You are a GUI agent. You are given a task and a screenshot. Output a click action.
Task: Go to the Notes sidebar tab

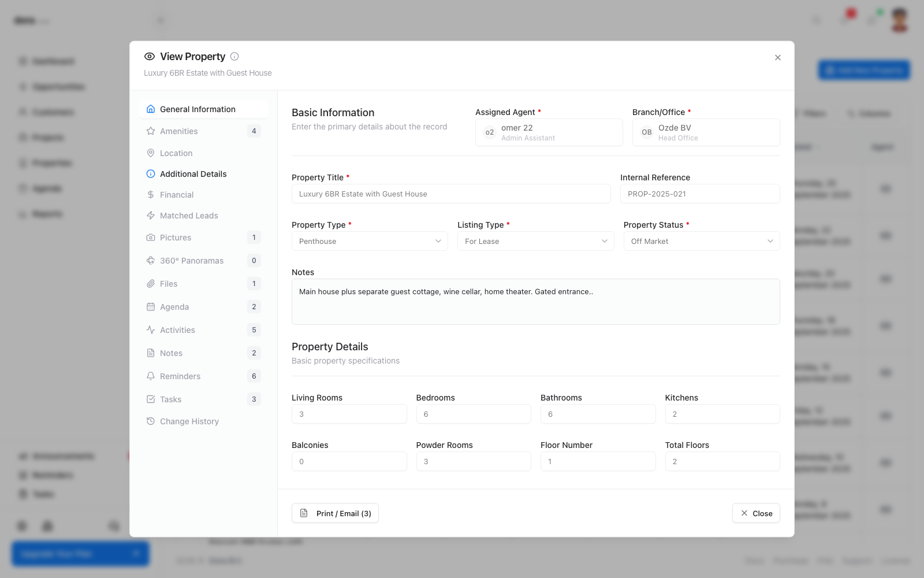click(203, 353)
